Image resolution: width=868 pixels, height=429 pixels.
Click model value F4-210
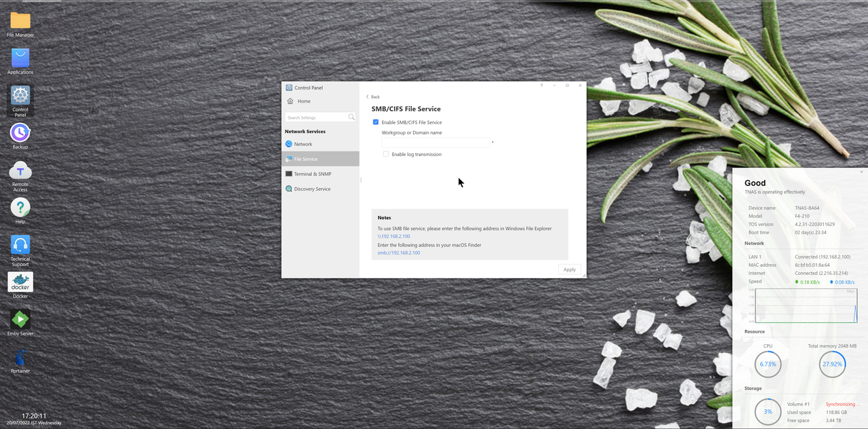(x=802, y=216)
